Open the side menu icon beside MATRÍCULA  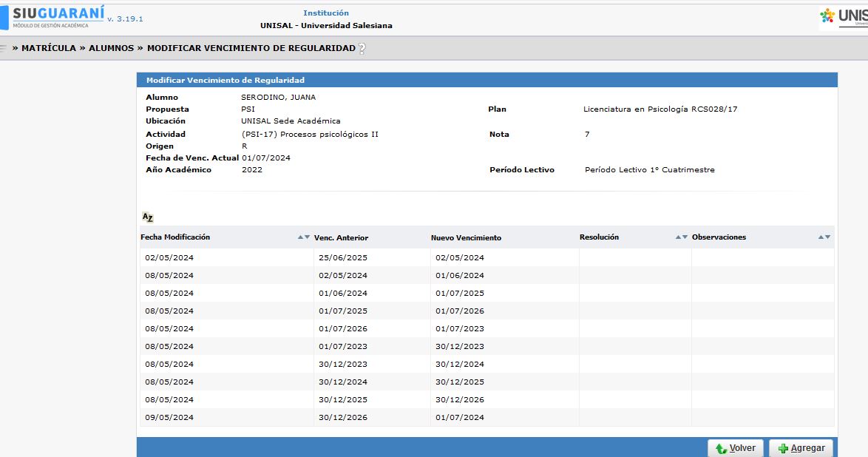click(x=3, y=48)
